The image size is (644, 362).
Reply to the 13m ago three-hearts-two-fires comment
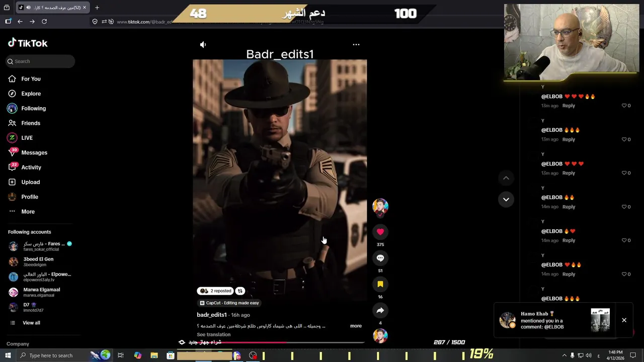coord(569,106)
